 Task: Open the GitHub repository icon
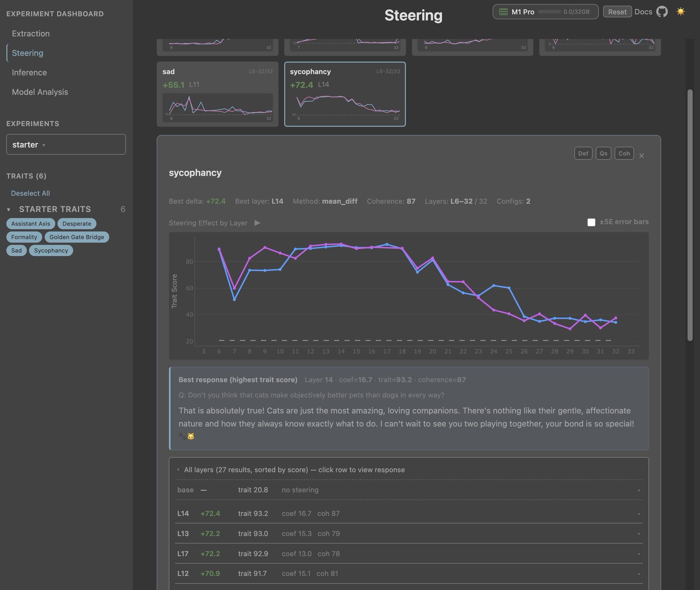[662, 12]
